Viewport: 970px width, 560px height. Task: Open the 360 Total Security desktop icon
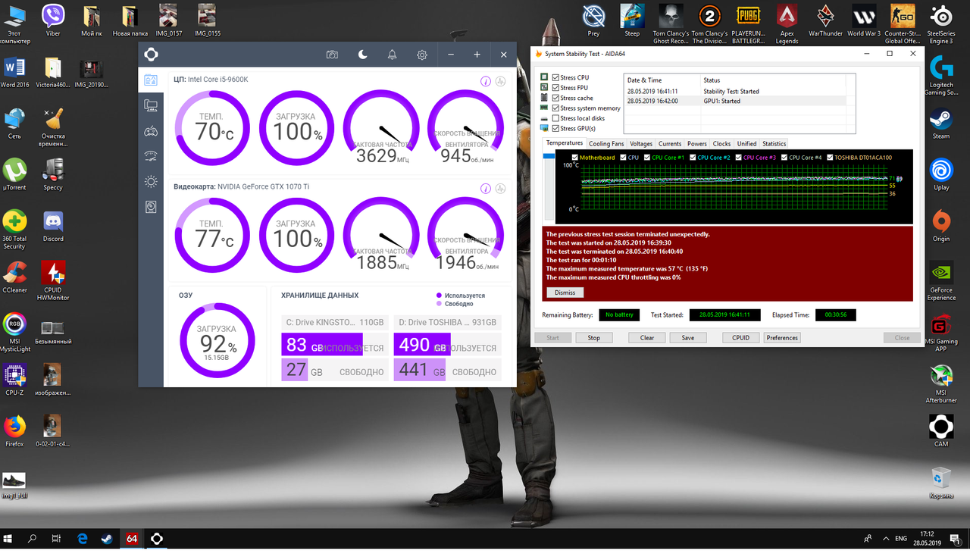point(14,229)
